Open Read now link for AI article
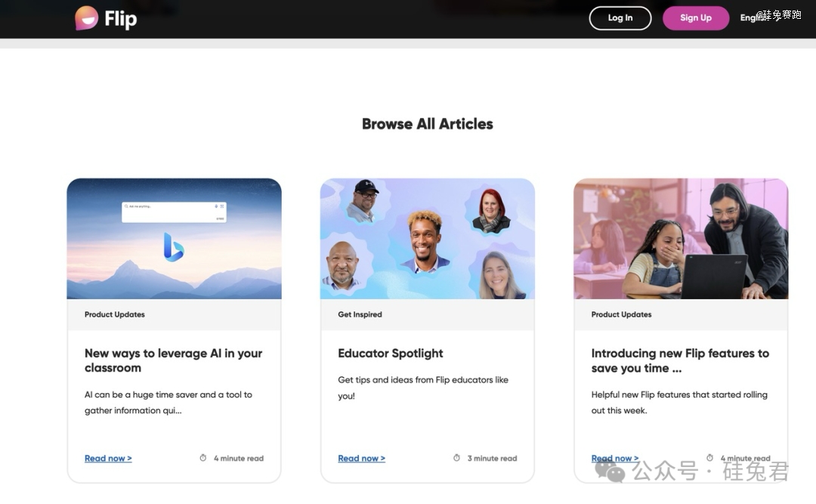Image resolution: width=816 pixels, height=504 pixels. coord(108,458)
